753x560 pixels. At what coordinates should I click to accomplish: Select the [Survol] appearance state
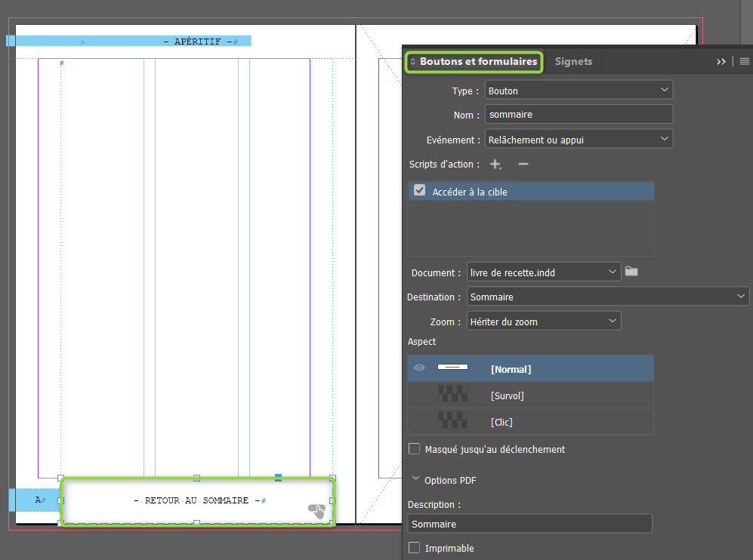(x=531, y=395)
